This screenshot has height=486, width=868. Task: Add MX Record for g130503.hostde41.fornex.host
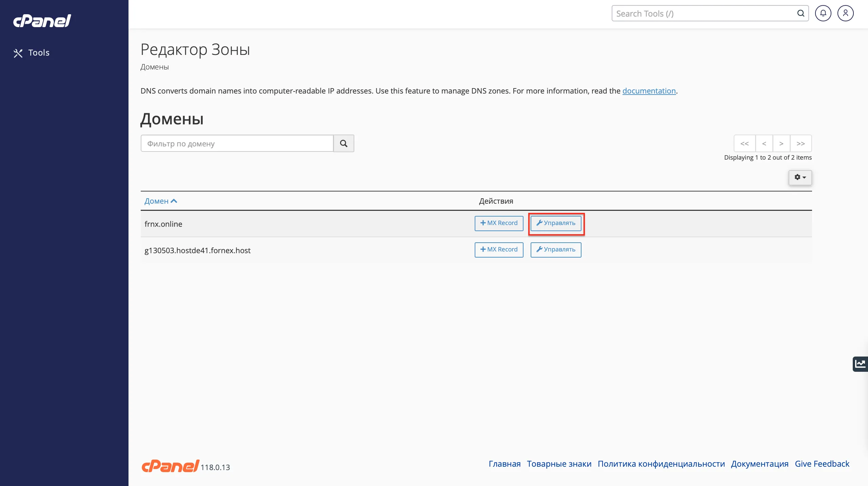click(x=499, y=250)
